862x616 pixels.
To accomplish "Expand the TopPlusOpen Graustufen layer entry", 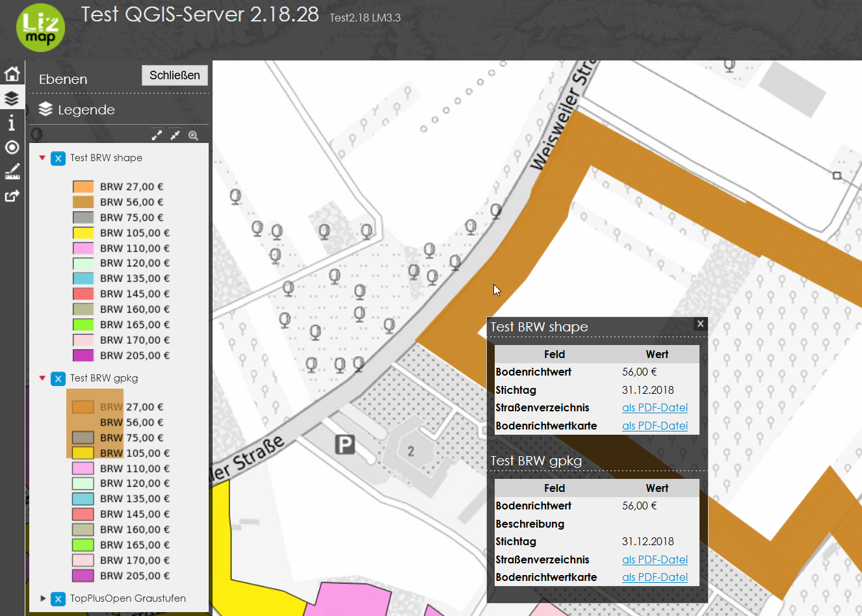I will [43, 598].
